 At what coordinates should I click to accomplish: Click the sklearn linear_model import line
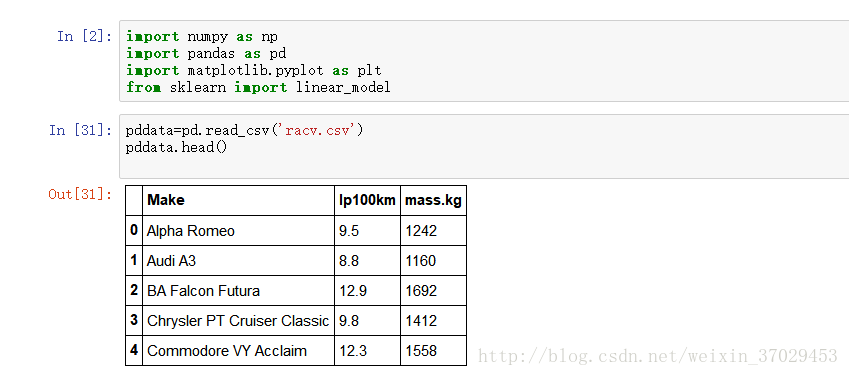[258, 87]
